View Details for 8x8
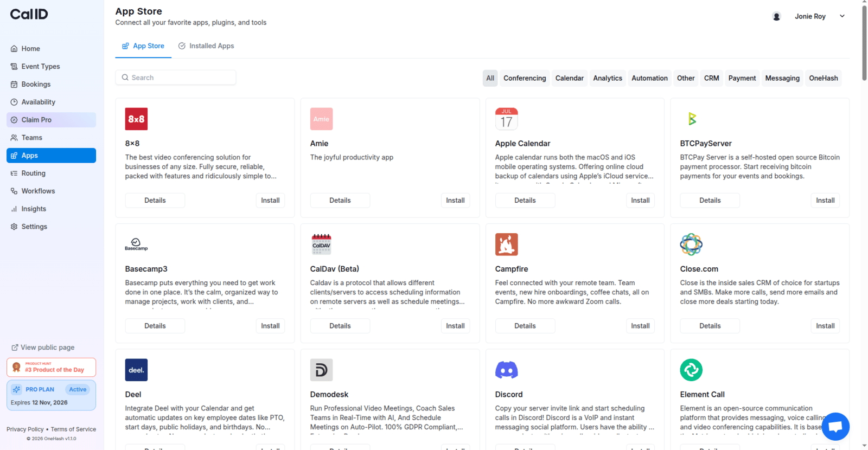868x450 pixels. click(155, 201)
